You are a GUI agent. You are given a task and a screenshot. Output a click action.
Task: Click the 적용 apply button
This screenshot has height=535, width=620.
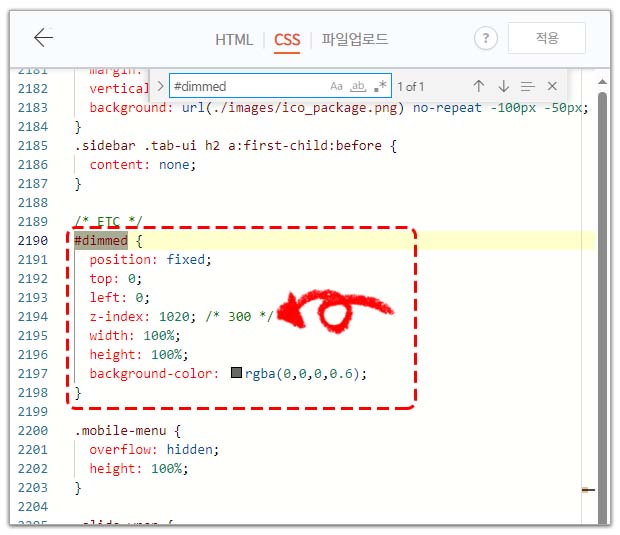pos(546,38)
